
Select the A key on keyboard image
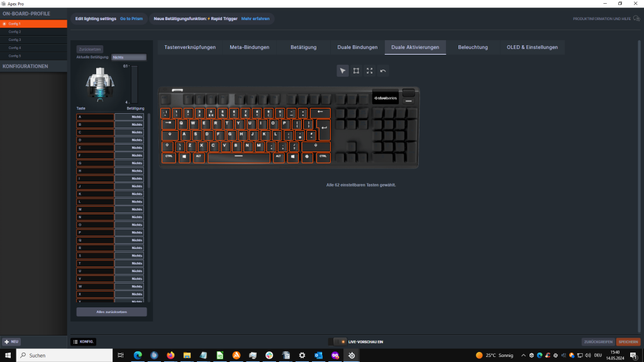point(184,134)
